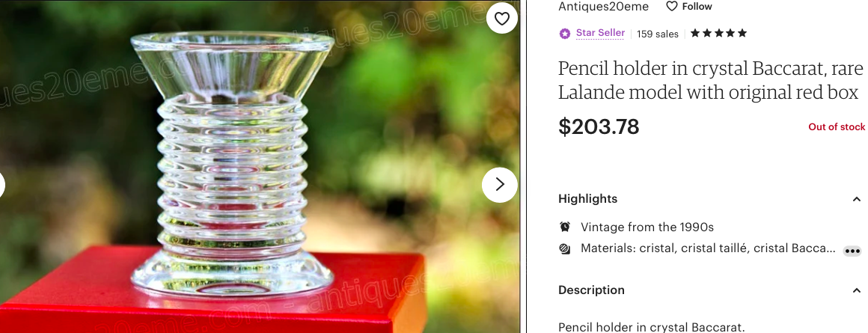The width and height of the screenshot is (868, 333).
Task: Favorite the item with photo heart icon
Action: click(x=501, y=19)
